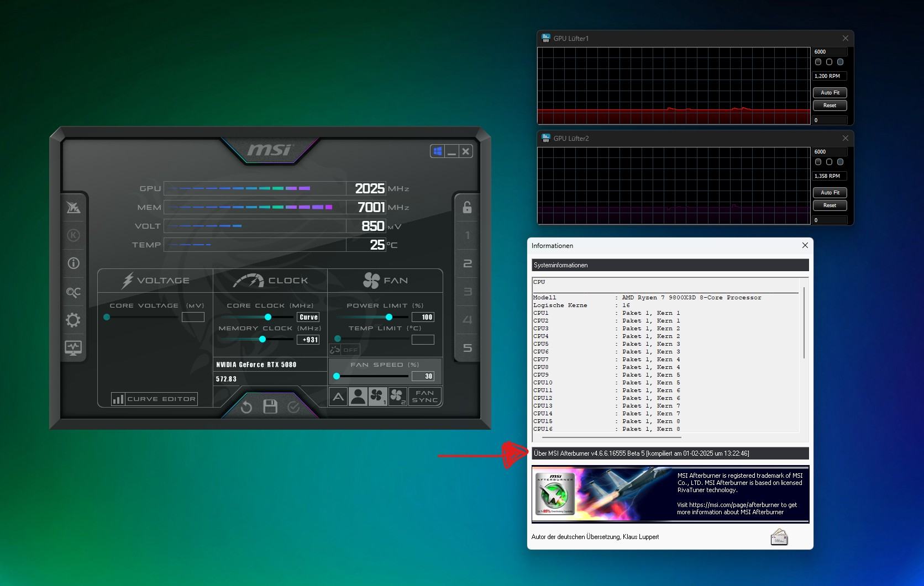Select profile slot 3
The height and width of the screenshot is (586, 924).
tap(468, 292)
